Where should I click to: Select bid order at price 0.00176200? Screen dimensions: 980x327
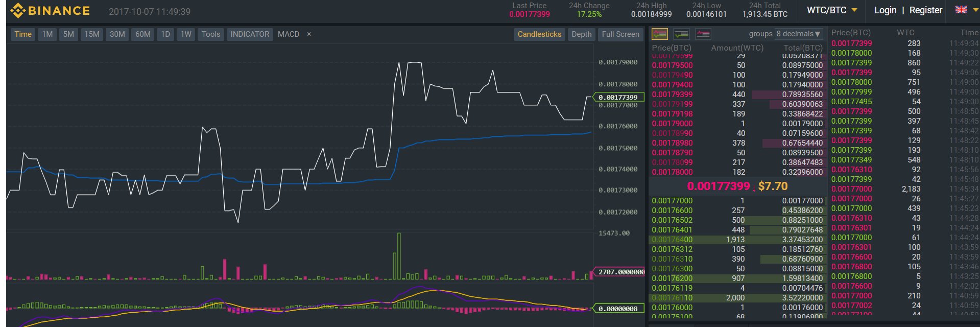coord(737,278)
